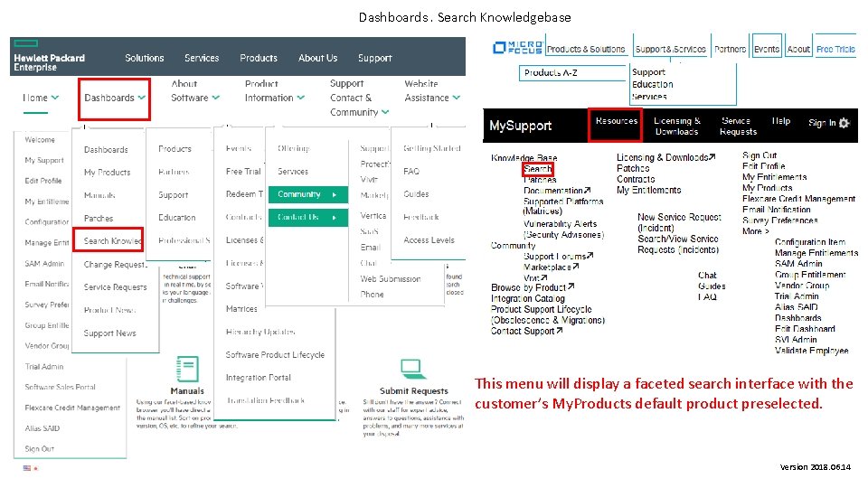Click Edit Profile in MySupport Sign In column
Screen dimensions: 868x488
pyautogui.click(x=763, y=166)
